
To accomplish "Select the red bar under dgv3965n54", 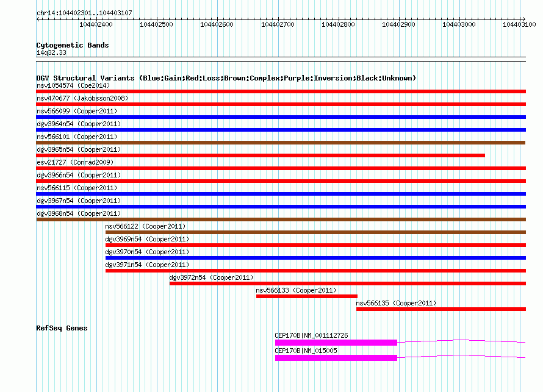I will [x=261, y=155].
